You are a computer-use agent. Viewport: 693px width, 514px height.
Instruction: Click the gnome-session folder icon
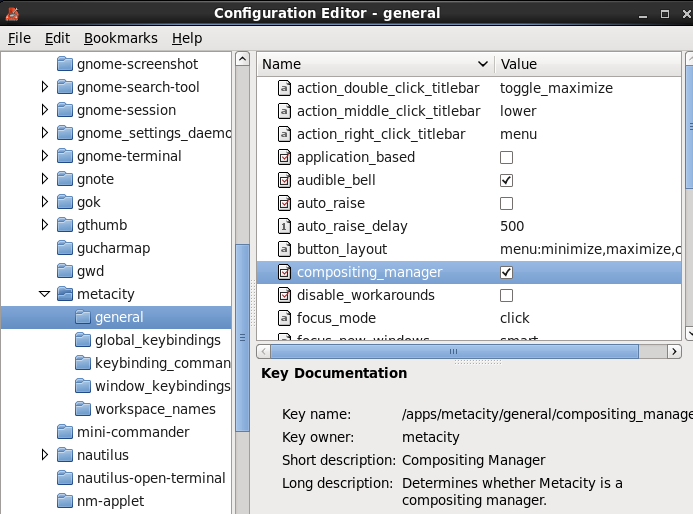[x=65, y=110]
